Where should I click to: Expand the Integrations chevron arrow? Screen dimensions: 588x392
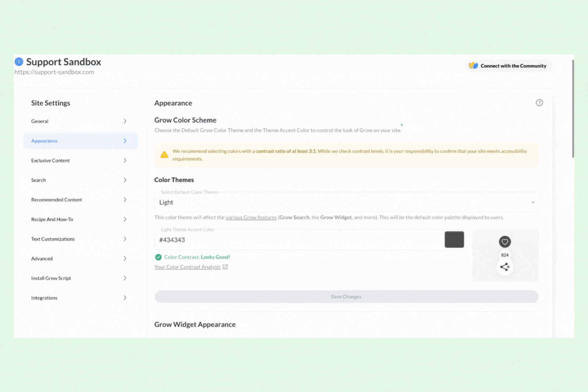coord(125,298)
